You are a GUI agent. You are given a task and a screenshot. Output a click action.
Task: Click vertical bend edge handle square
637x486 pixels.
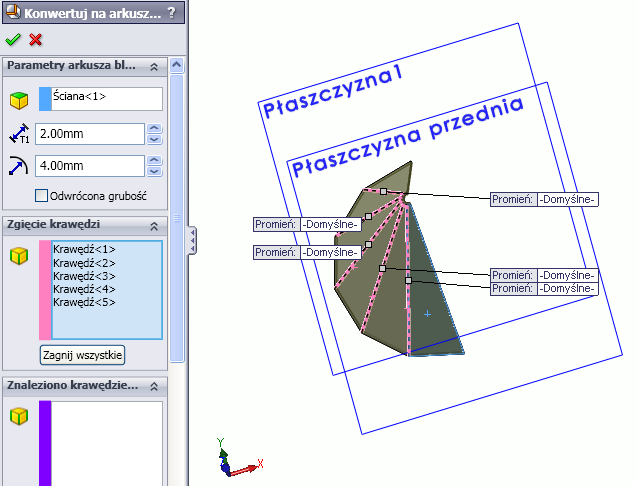[408, 280]
